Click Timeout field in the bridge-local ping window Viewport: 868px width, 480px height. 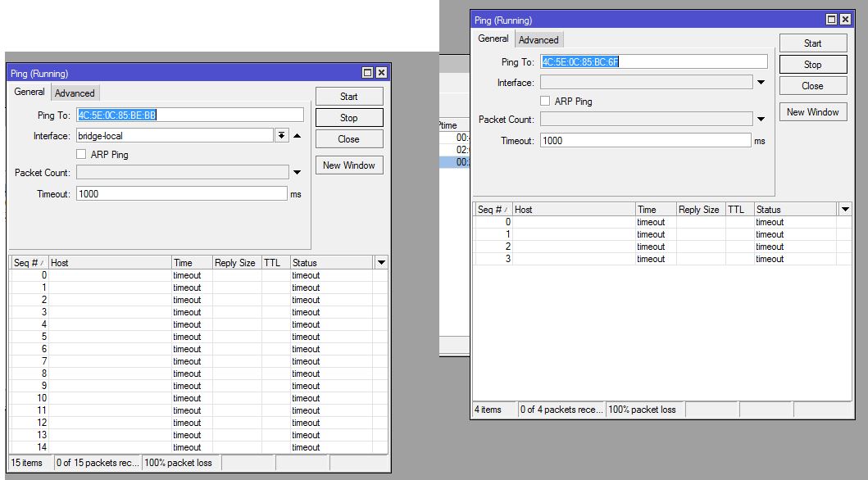tap(182, 194)
